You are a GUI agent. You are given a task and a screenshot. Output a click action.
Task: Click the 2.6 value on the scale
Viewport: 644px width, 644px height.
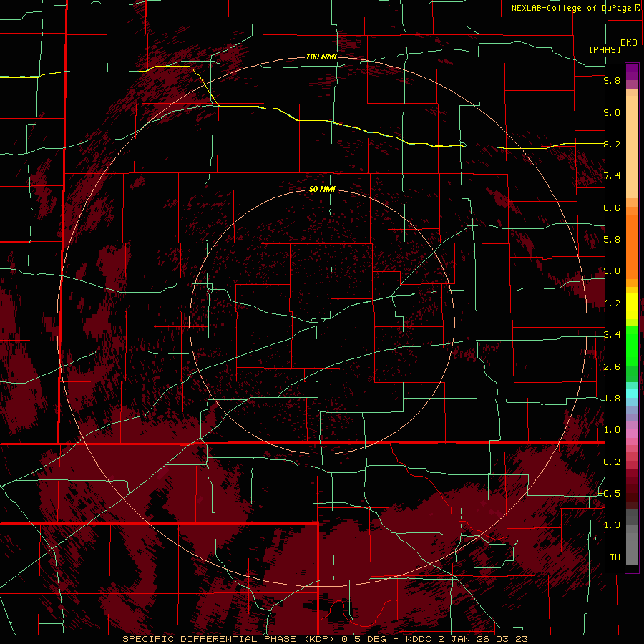pyautogui.click(x=612, y=366)
